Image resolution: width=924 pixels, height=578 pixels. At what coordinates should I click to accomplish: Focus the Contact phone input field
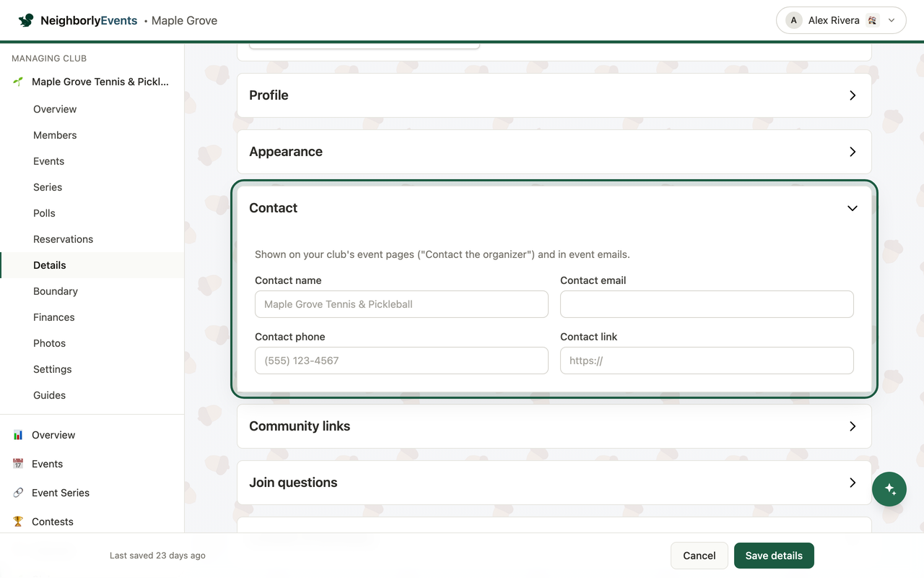[401, 361]
